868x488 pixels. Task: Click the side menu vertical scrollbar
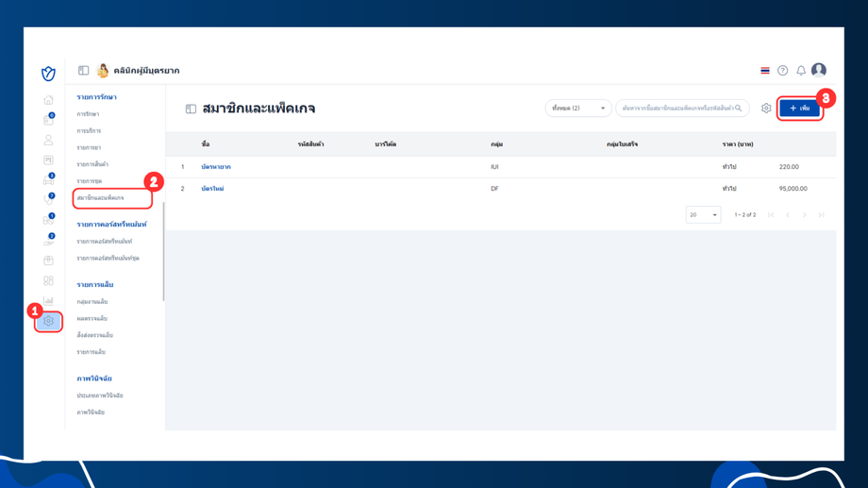point(163,252)
